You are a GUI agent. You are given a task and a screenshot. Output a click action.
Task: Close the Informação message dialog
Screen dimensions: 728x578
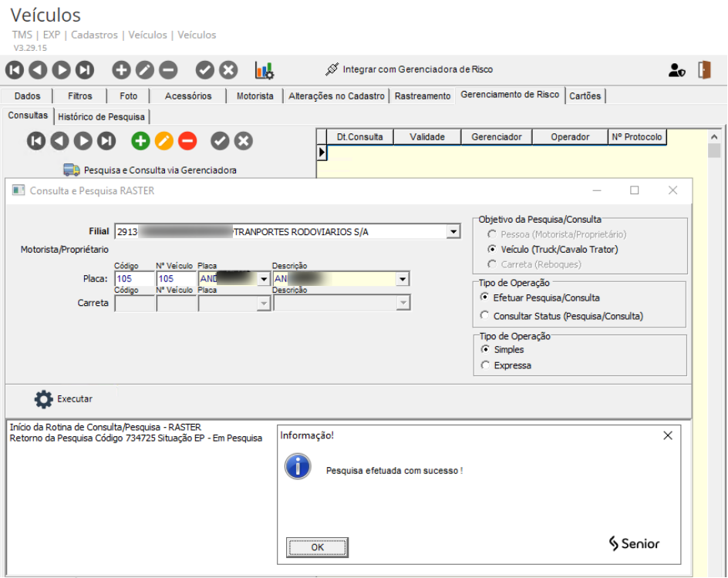pyautogui.click(x=668, y=435)
